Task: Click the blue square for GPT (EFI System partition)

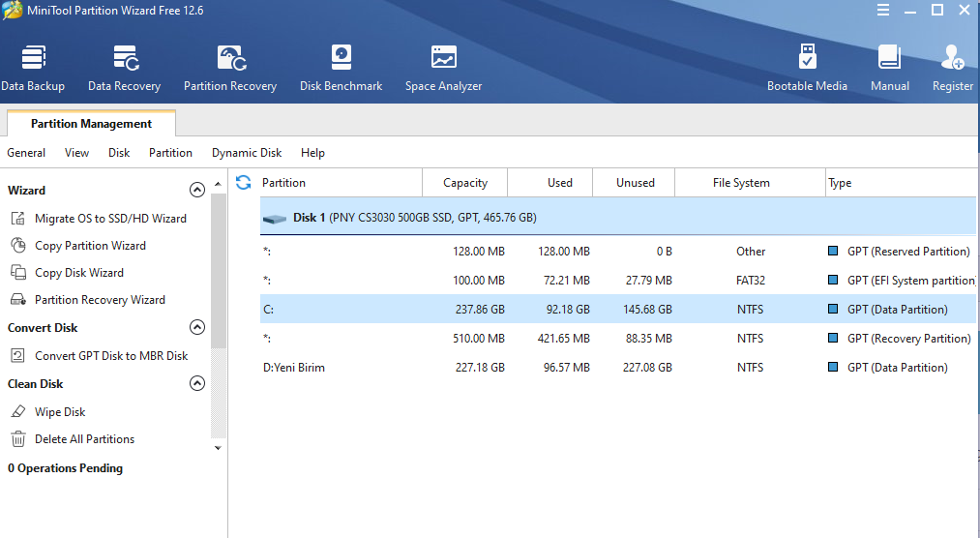Action: [833, 280]
